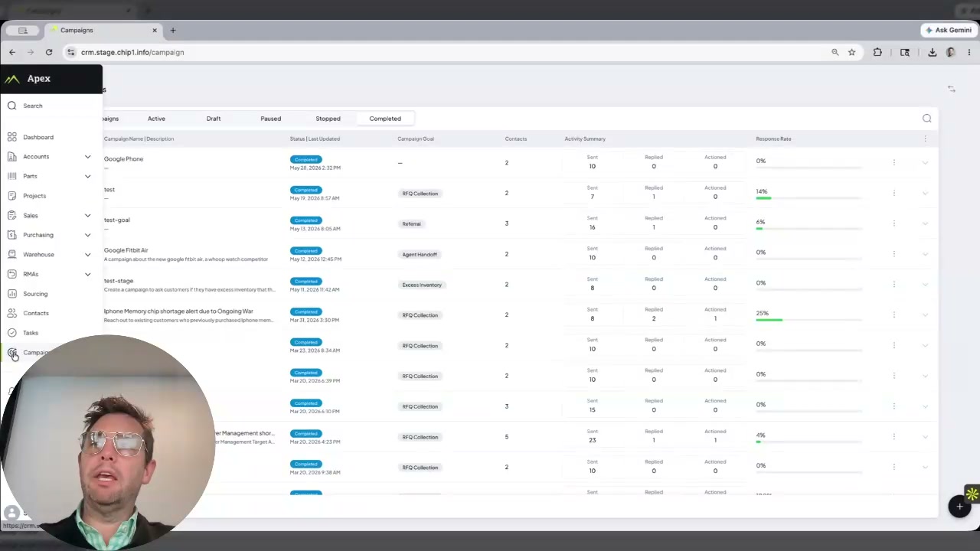Viewport: 980px width, 551px height.
Task: Open the Sourcing sidebar icon
Action: 11,294
